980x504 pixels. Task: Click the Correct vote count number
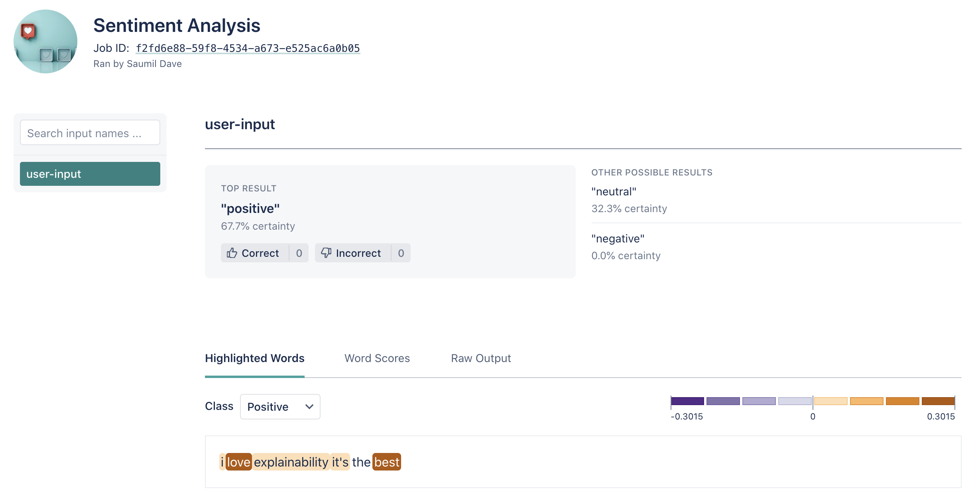tap(299, 253)
